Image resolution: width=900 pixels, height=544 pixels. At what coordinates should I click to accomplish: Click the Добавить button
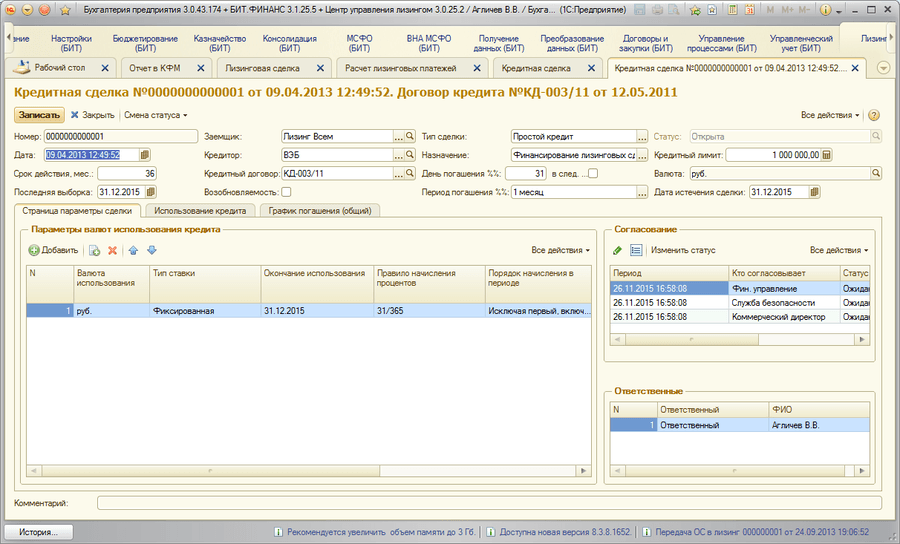point(53,250)
